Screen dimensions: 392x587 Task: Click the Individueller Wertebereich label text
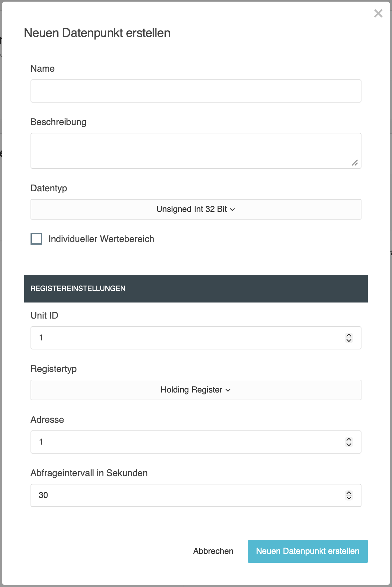101,239
